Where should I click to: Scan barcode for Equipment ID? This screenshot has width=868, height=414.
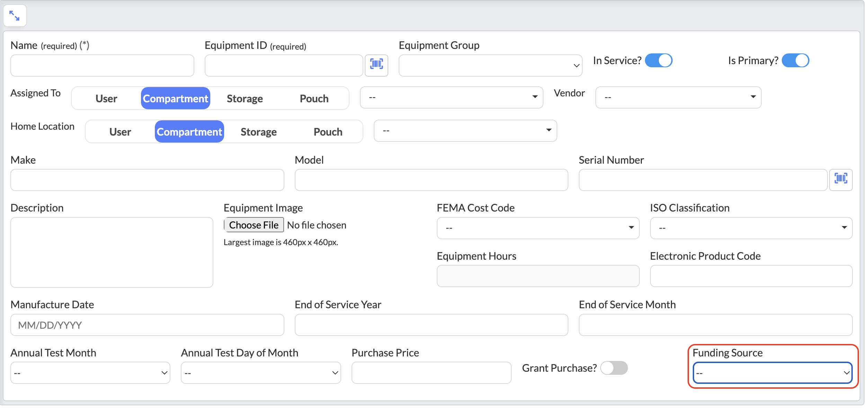coord(377,65)
